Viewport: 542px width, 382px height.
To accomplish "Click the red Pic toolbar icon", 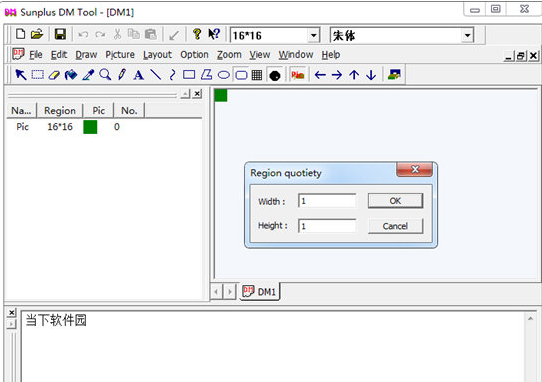I will coord(298,75).
